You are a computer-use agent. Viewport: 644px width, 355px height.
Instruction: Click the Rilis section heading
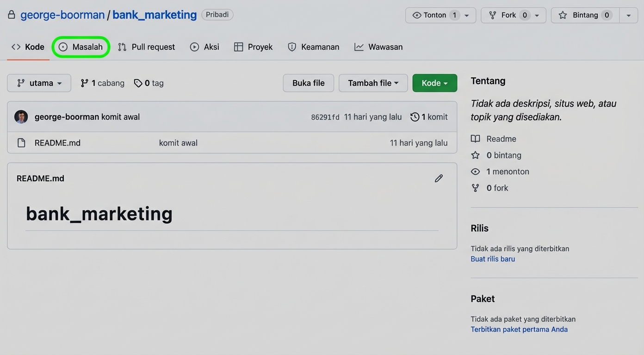(479, 228)
